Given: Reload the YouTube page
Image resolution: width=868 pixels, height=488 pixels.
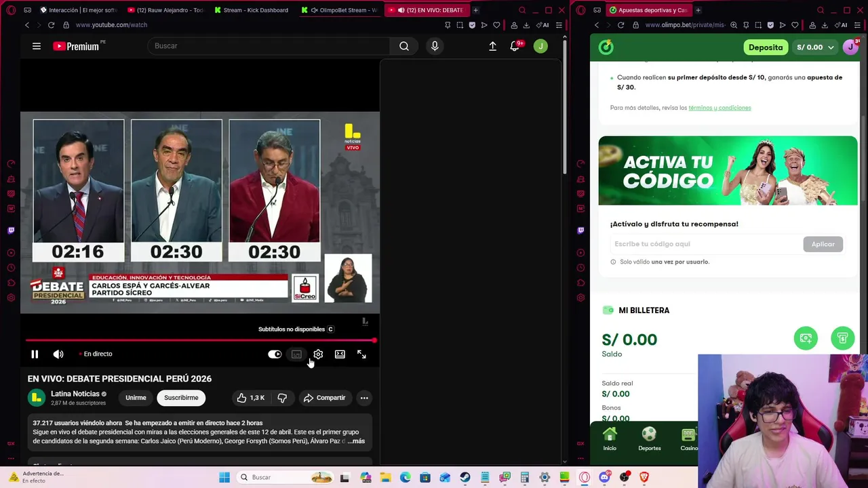Looking at the screenshot, I should 51,25.
